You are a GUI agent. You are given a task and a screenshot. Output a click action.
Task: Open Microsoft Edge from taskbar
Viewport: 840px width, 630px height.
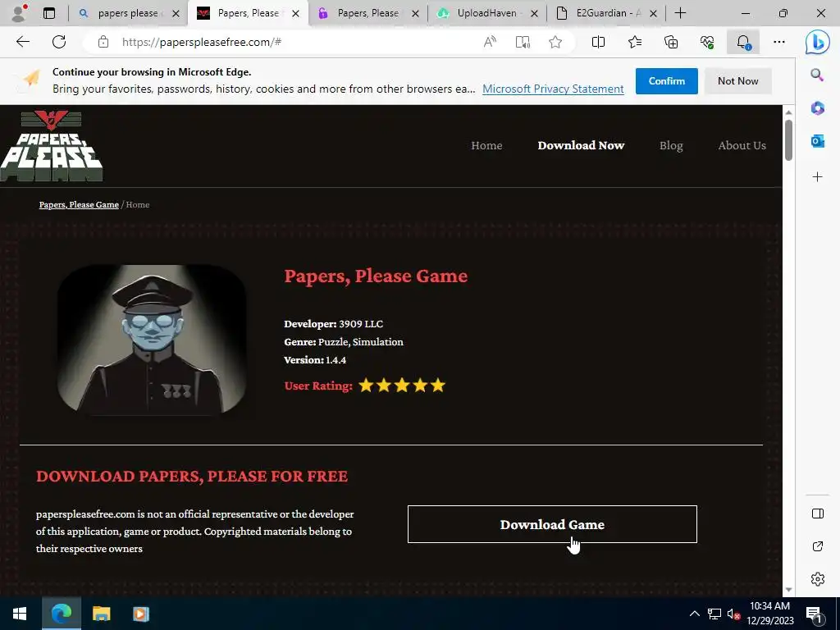click(x=62, y=614)
